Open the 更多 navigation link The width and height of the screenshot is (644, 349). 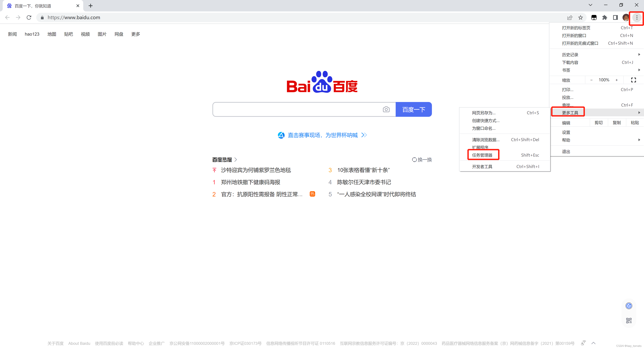pyautogui.click(x=136, y=34)
